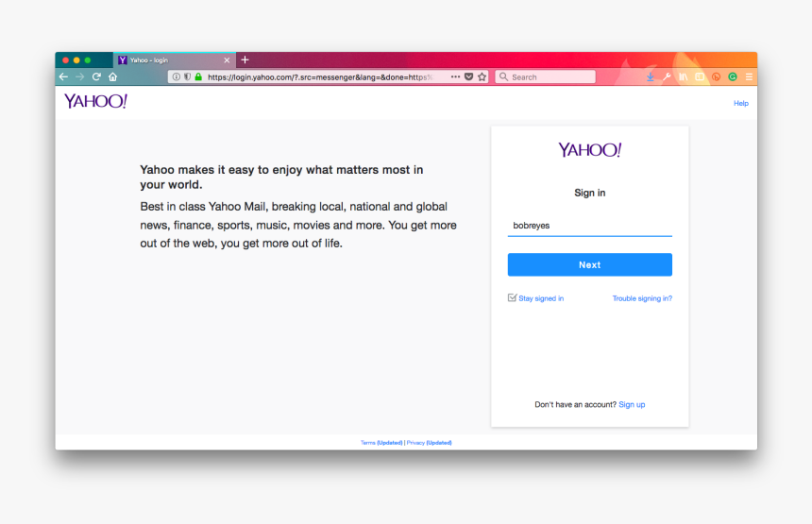Click the 'Best in class Yahoo Mail' paragraph
Image resolution: width=812 pixels, height=524 pixels.
click(298, 225)
